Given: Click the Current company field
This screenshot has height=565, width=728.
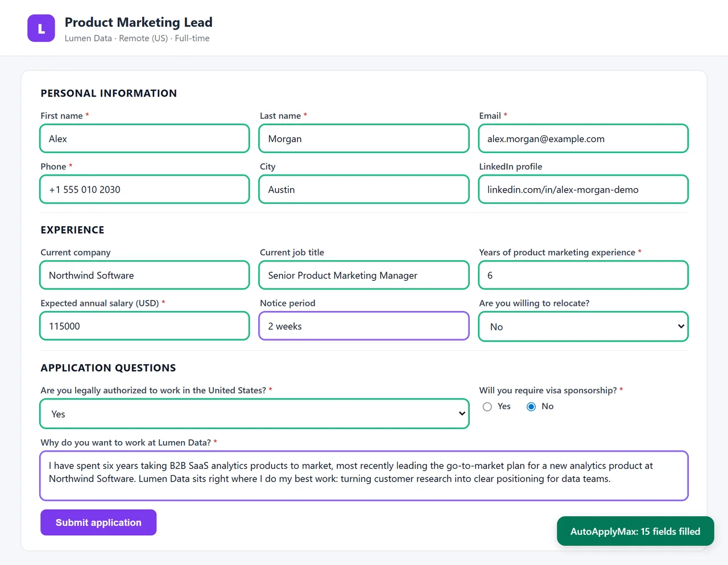Looking at the screenshot, I should [x=144, y=275].
